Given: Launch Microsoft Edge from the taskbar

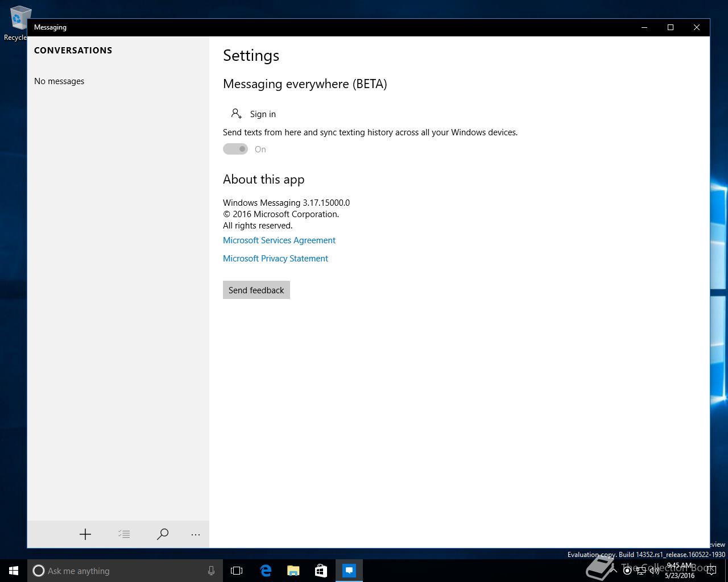Looking at the screenshot, I should click(x=266, y=571).
